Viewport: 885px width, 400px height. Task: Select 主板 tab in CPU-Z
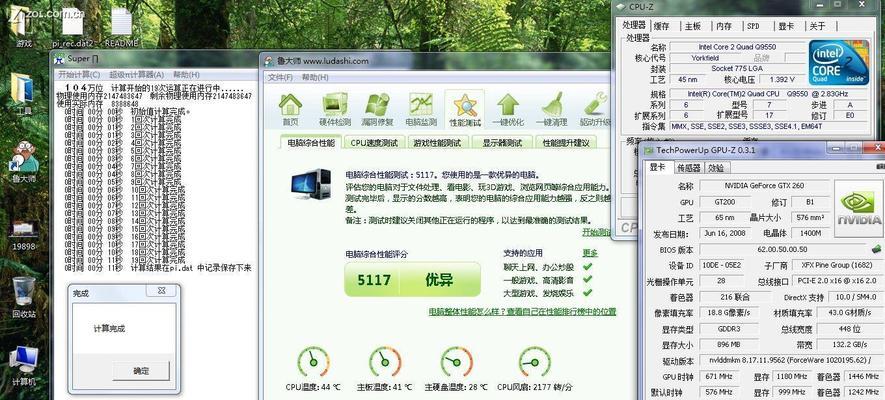click(693, 26)
